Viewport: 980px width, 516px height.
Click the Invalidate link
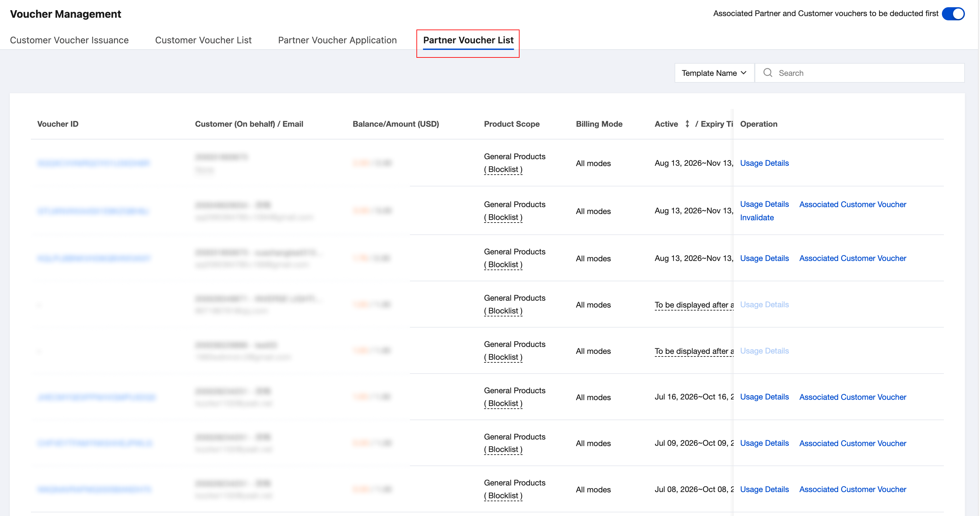pyautogui.click(x=757, y=218)
